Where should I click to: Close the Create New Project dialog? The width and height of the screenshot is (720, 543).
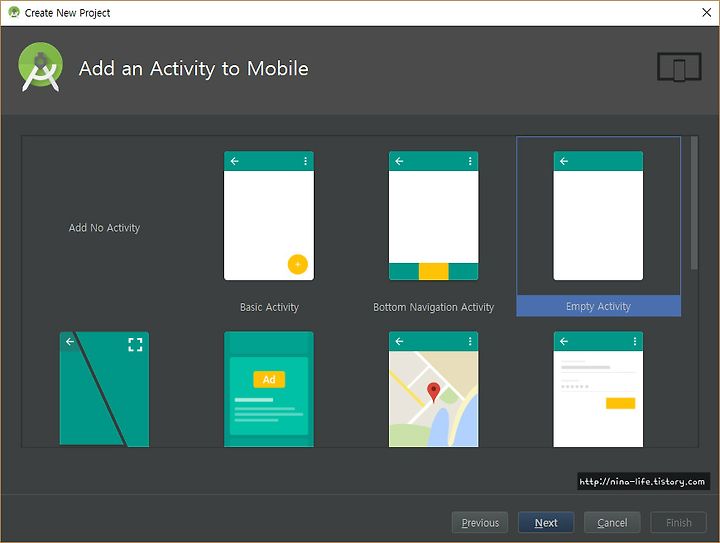[707, 12]
